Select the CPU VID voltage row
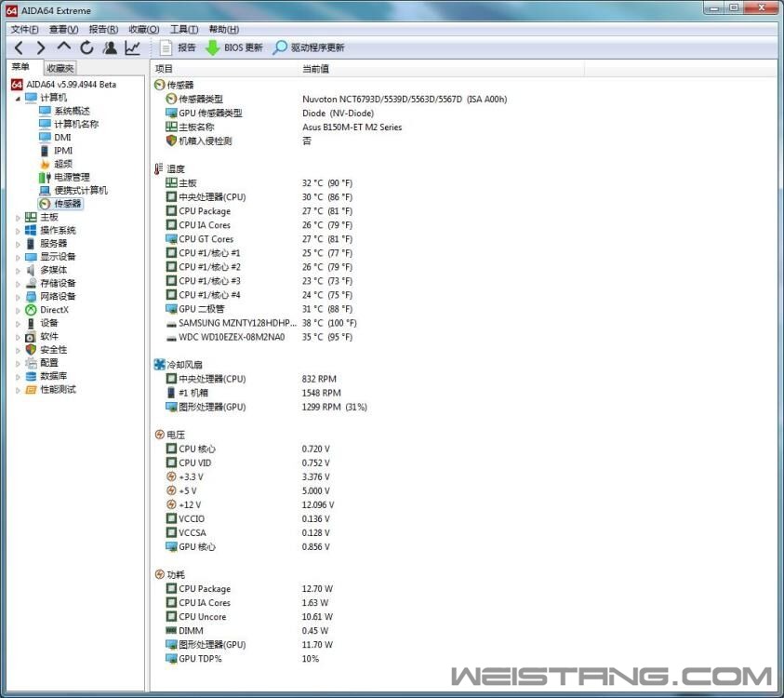Screen dimensions: 784x698 [x=248, y=463]
